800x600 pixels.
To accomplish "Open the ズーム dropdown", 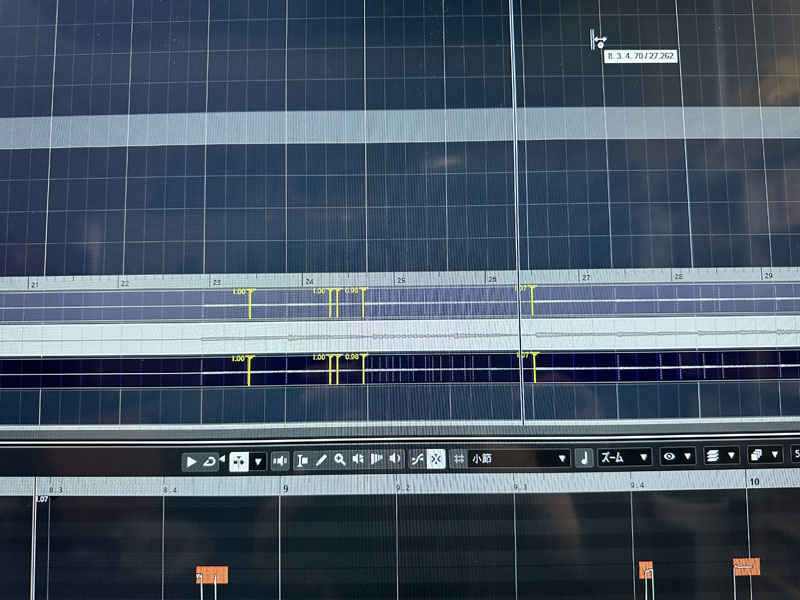I will tap(624, 457).
